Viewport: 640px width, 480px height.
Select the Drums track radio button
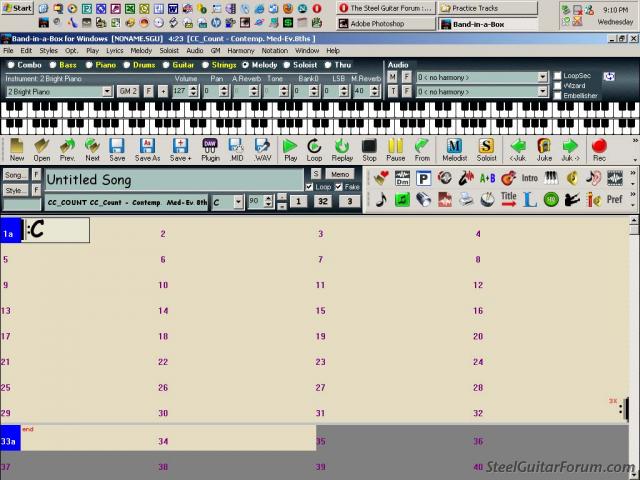(x=128, y=65)
